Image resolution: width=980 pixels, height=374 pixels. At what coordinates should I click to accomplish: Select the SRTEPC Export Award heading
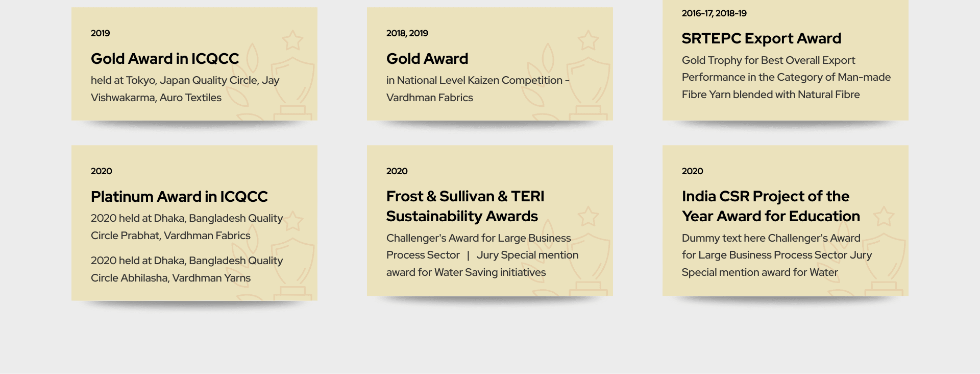[x=762, y=38]
